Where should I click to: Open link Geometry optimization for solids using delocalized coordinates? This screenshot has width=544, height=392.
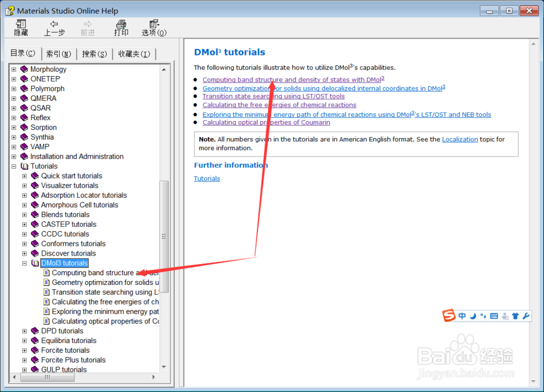click(324, 88)
